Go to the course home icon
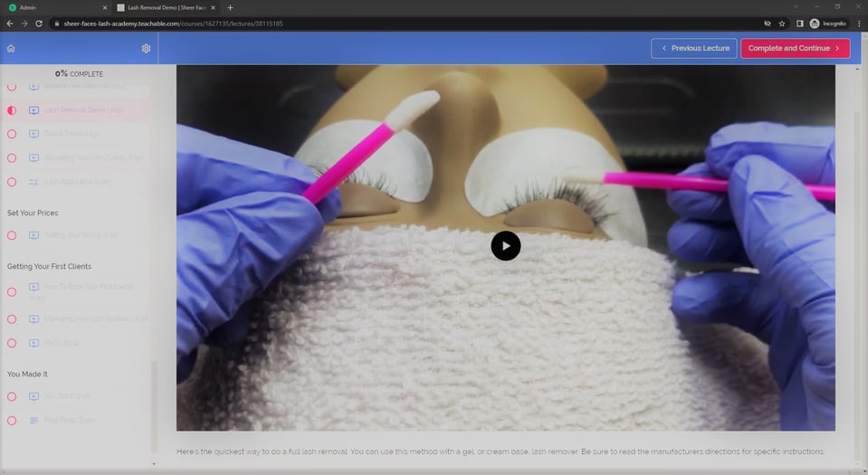868x475 pixels. coord(11,48)
